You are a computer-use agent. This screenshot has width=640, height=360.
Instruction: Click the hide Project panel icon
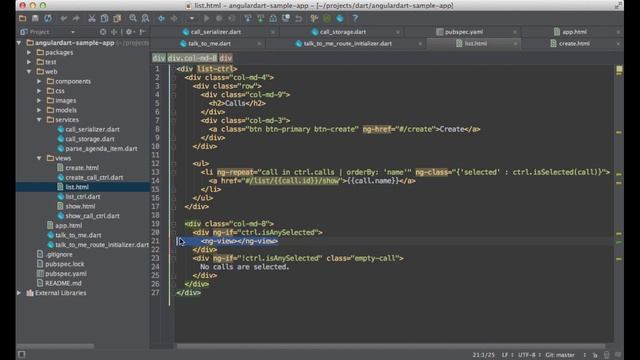point(142,32)
